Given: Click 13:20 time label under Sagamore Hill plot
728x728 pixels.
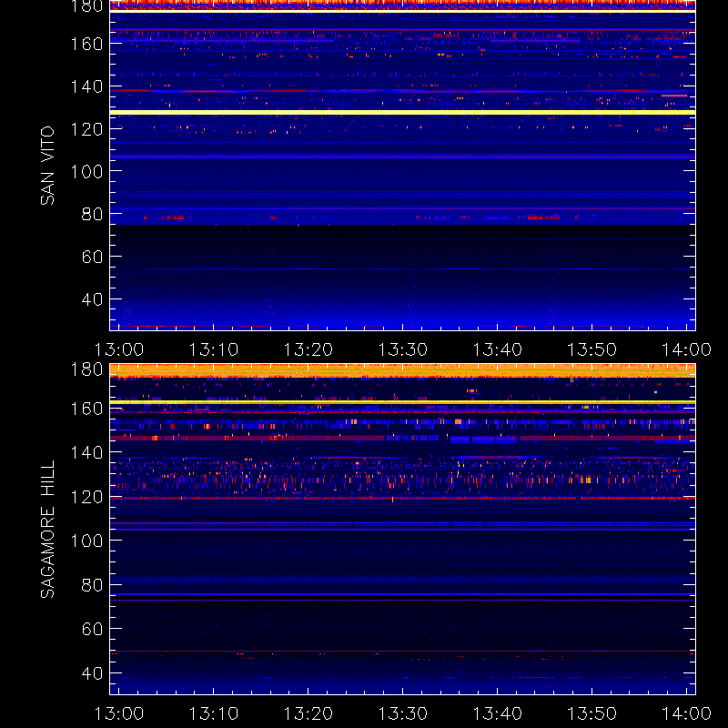Looking at the screenshot, I should tap(308, 713).
